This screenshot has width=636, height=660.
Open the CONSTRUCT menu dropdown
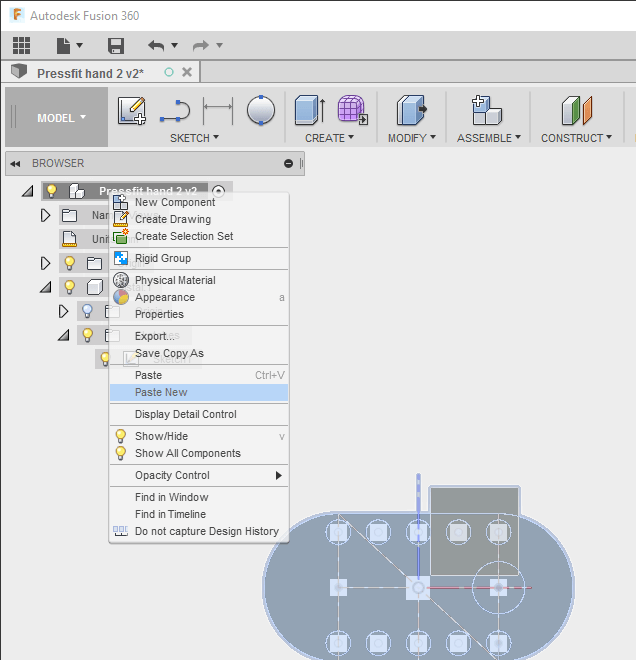click(x=576, y=138)
